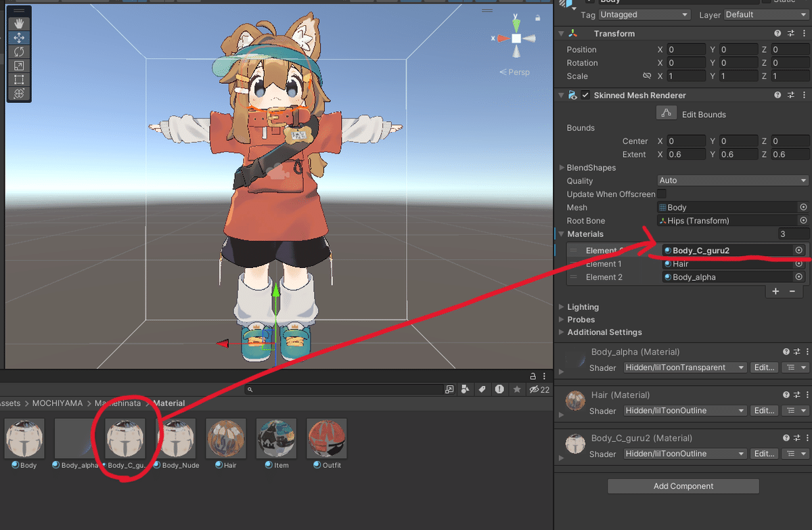Open Search by Import Log Type icon
This screenshot has width=812, height=530.
click(499, 389)
